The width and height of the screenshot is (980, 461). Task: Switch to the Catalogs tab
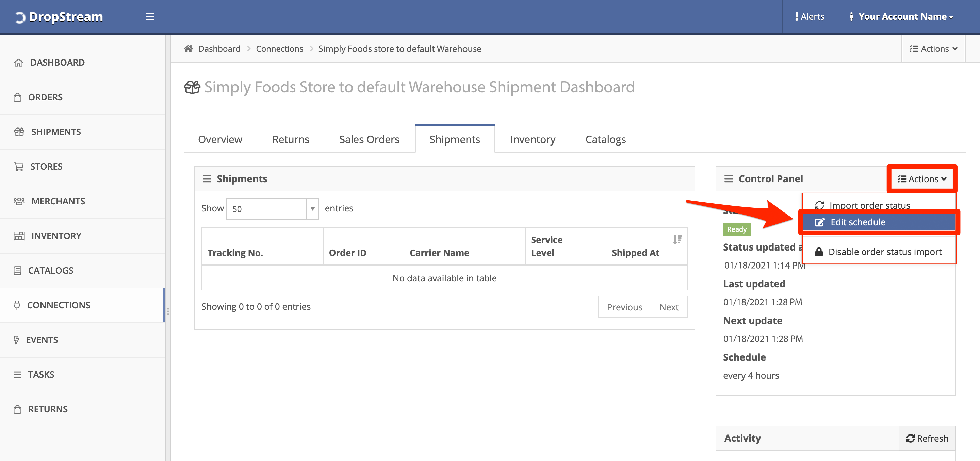tap(605, 139)
